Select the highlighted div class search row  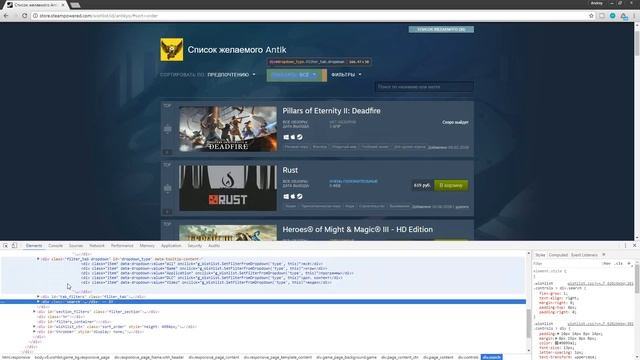263,302
